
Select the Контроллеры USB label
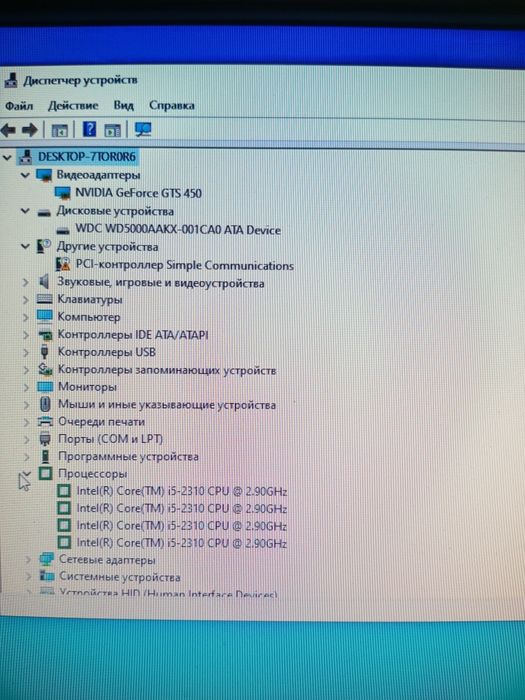107,352
